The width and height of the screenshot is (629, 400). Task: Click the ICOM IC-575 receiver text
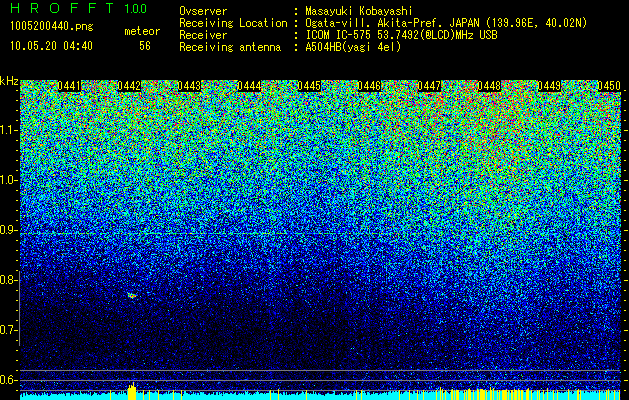(x=401, y=35)
